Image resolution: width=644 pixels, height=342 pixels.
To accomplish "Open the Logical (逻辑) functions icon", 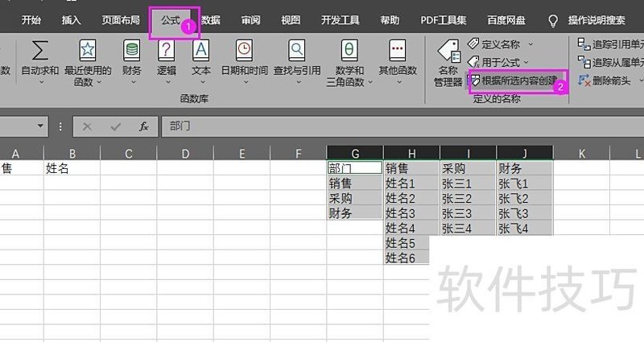I will pyautogui.click(x=167, y=51).
